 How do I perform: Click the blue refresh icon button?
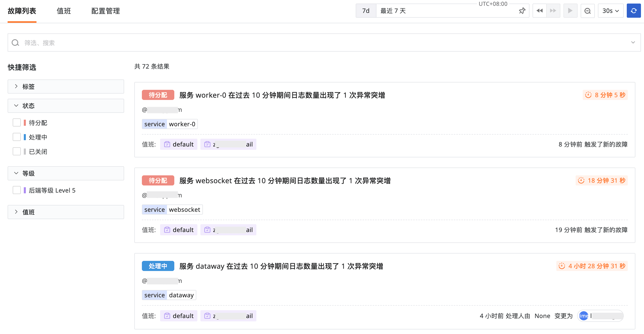[633, 11]
